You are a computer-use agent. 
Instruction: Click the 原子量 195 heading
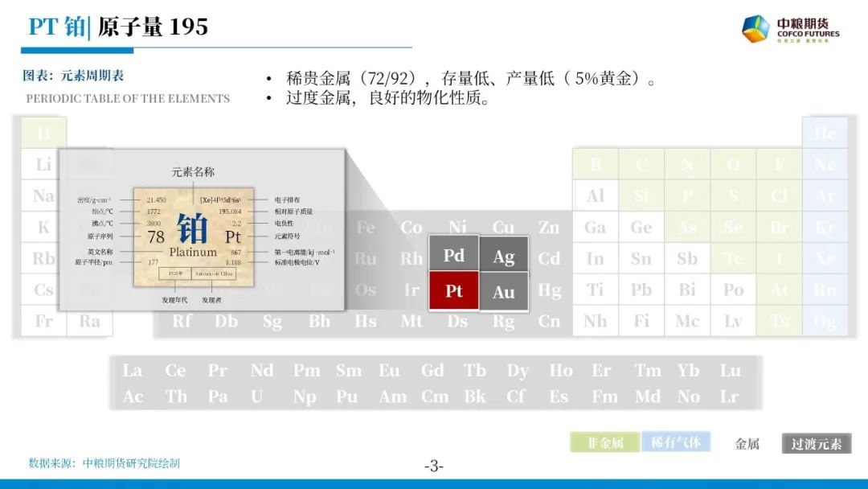pos(153,26)
